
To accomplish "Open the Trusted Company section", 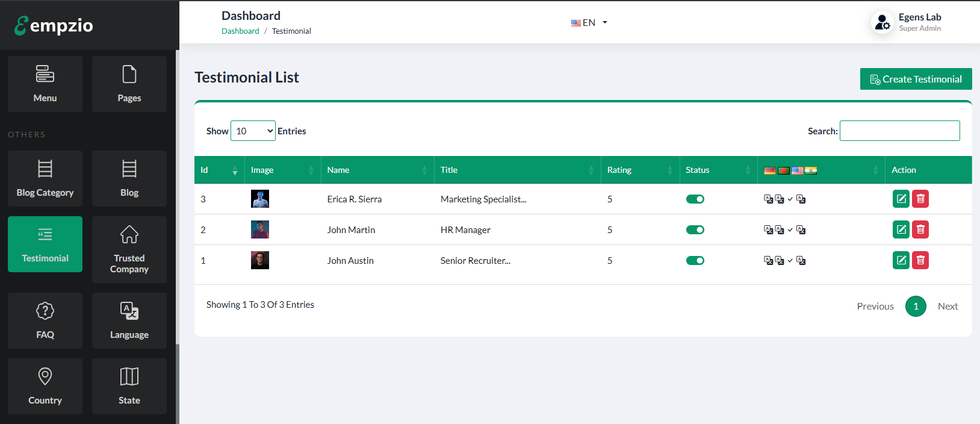I will 129,250.
